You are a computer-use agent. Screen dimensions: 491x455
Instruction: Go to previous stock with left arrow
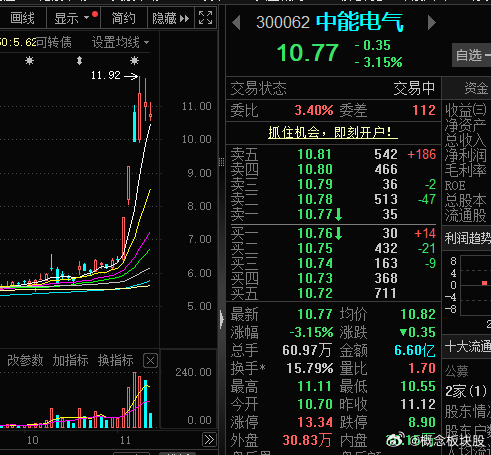(x=236, y=23)
